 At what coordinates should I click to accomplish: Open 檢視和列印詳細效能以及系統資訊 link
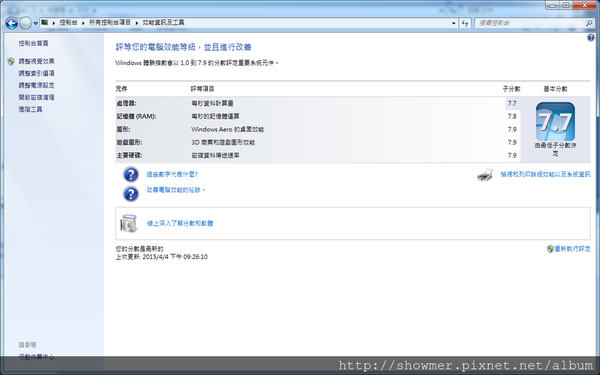(545, 174)
